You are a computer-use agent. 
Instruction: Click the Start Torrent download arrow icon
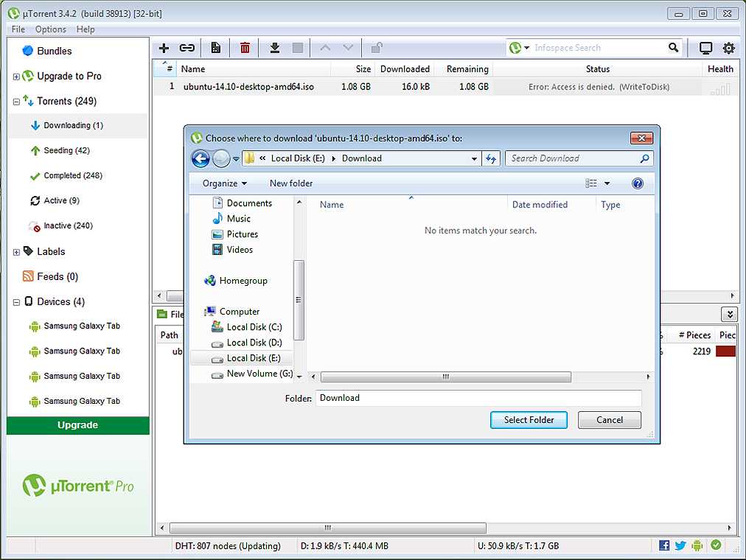(x=274, y=48)
